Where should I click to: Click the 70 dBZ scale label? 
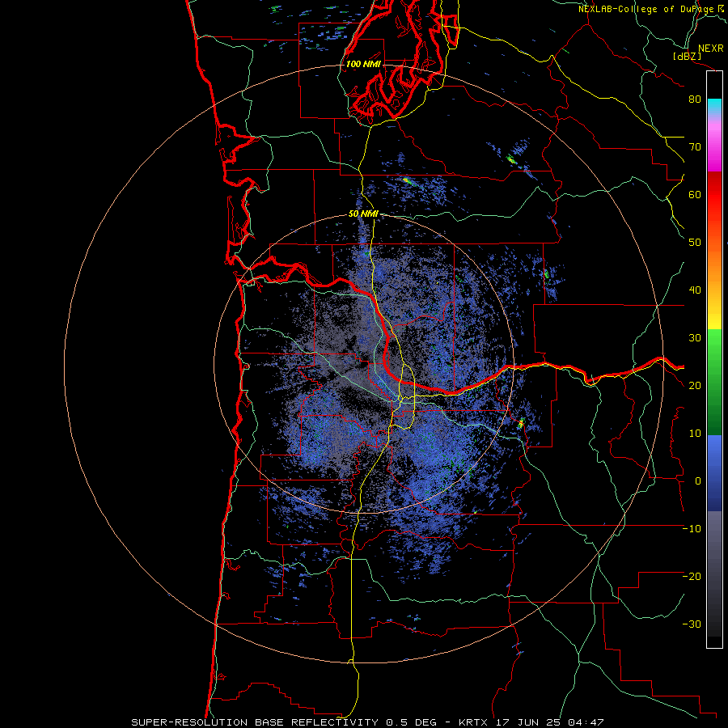pos(695,147)
